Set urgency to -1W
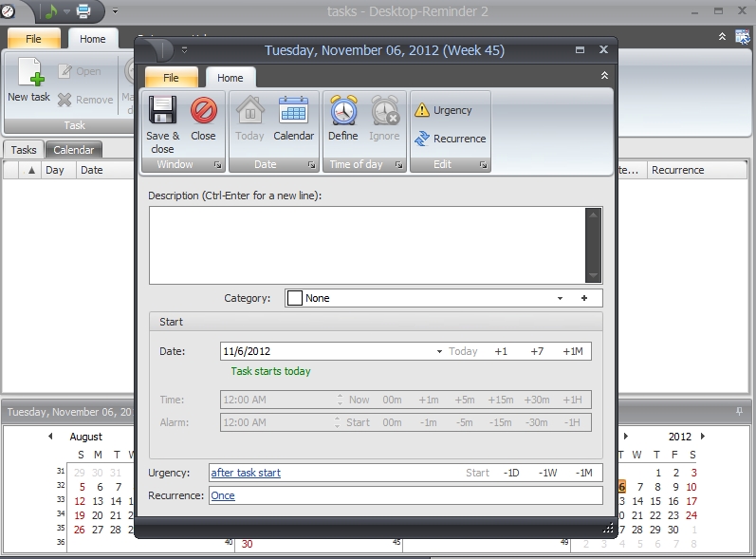This screenshot has width=756, height=559. pyautogui.click(x=547, y=473)
